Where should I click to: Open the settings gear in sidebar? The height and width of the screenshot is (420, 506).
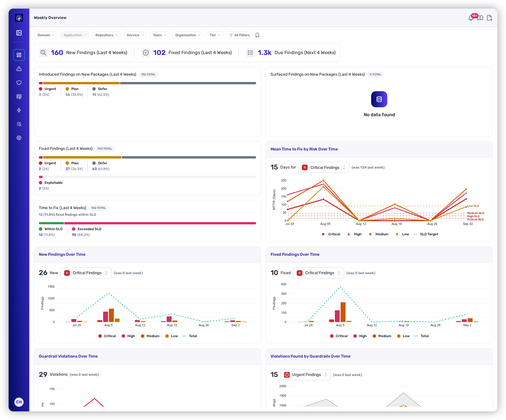point(19,138)
